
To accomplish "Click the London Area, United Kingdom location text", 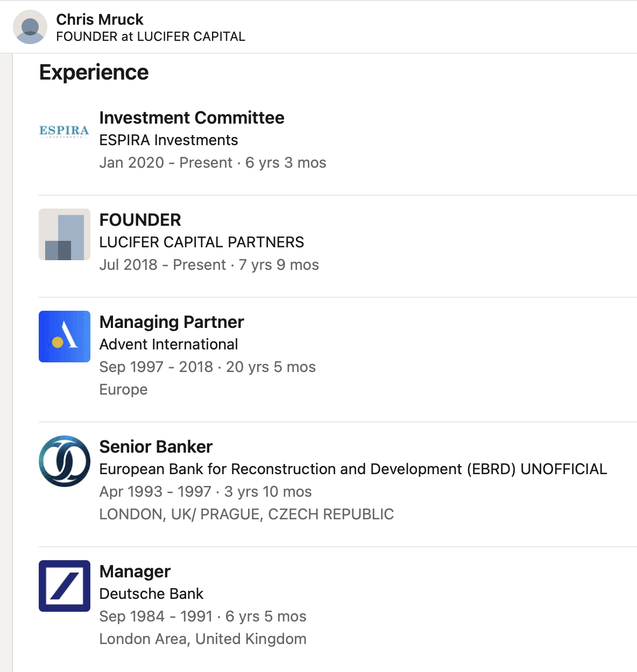I will [203, 639].
